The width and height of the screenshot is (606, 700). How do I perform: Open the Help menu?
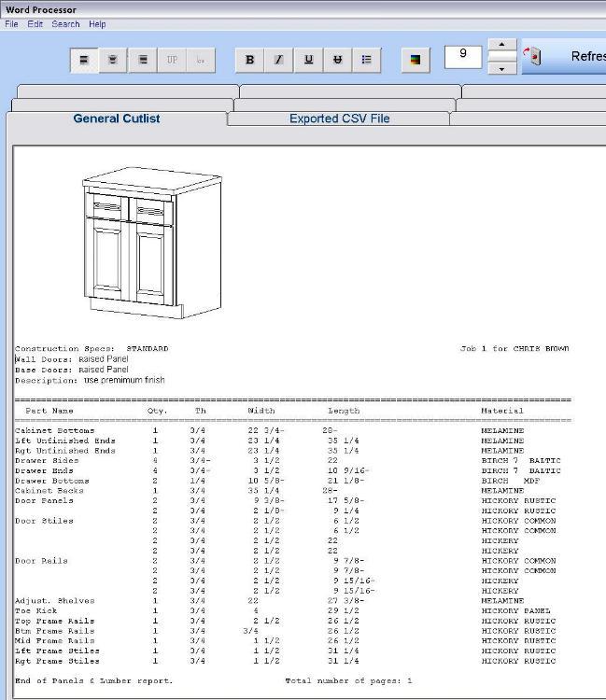[x=97, y=24]
